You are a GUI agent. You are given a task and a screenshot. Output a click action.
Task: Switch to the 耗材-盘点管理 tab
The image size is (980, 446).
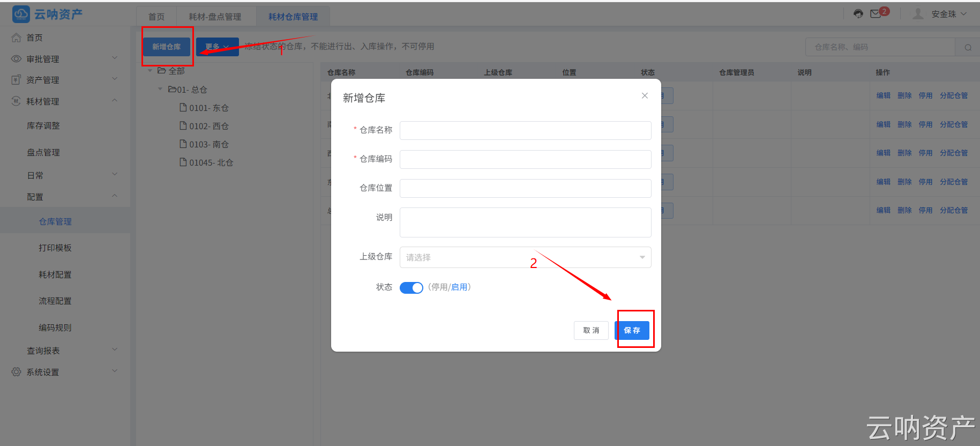coord(215,17)
